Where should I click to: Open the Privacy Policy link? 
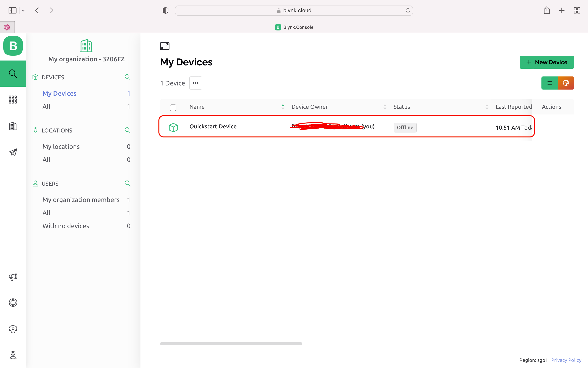566,360
